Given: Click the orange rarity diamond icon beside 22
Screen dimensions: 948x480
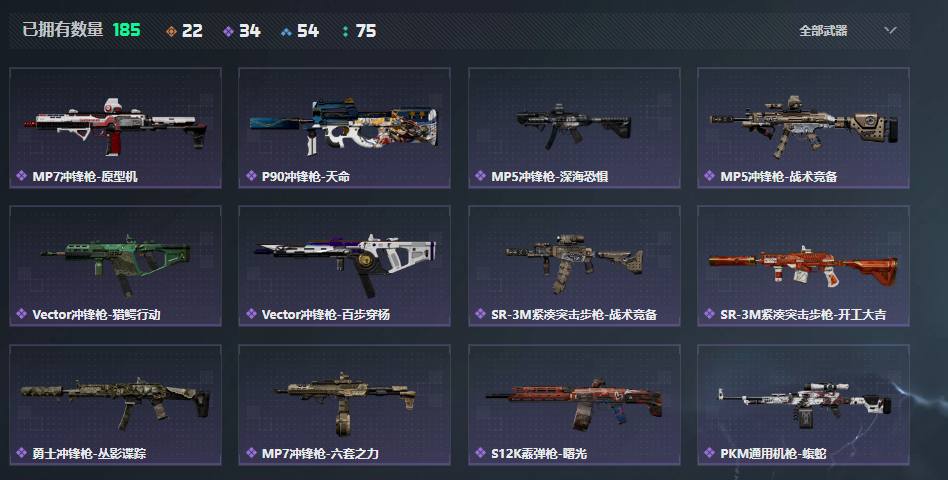Looking at the screenshot, I should point(171,31).
